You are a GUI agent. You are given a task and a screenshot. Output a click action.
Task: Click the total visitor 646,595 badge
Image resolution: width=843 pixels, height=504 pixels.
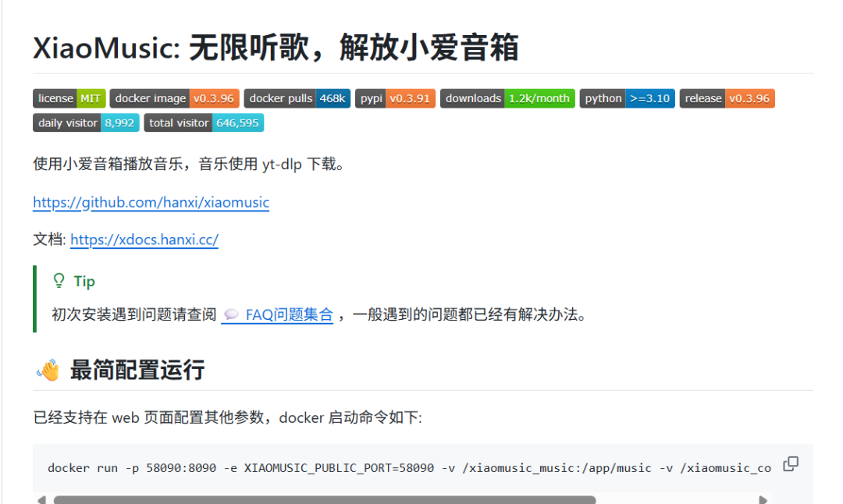204,122
